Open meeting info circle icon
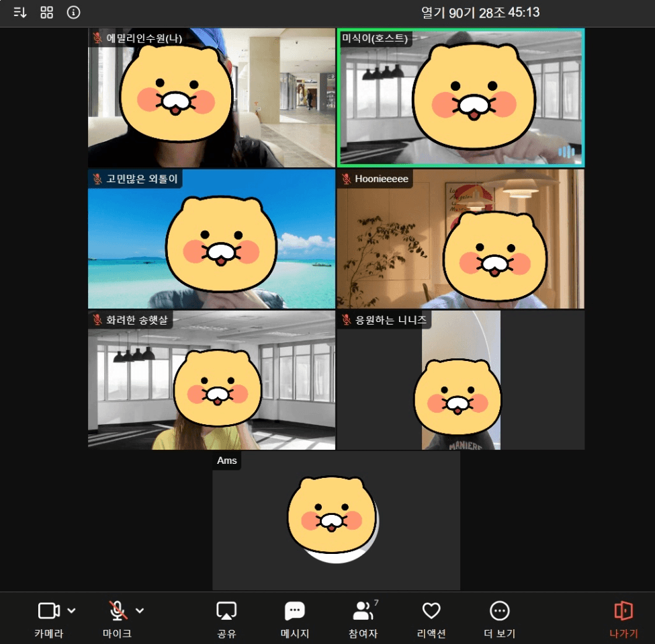Image resolution: width=655 pixels, height=644 pixels. coord(74,13)
